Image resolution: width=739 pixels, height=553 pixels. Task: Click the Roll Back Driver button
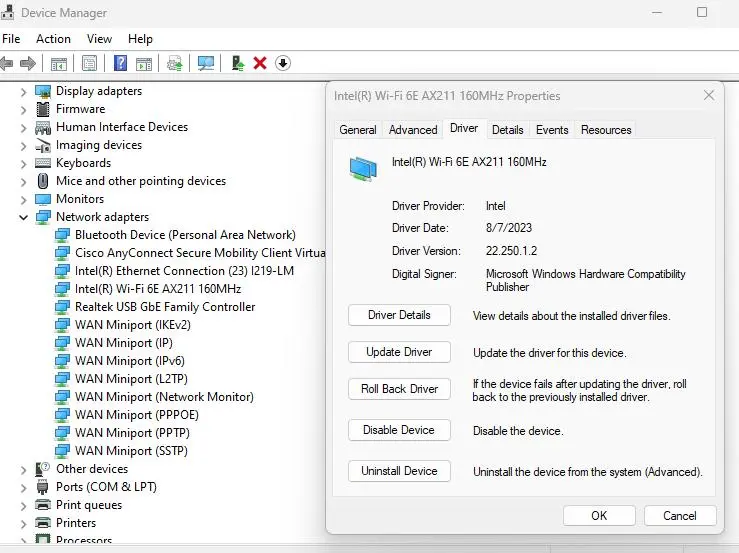pos(399,389)
